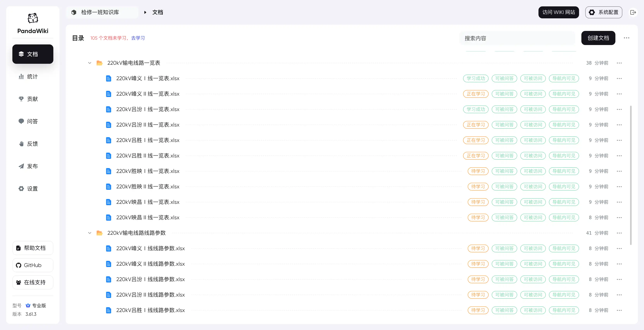The height and width of the screenshot is (330, 644).
Task: Switch to the 文档 section in sidebar
Action: [x=32, y=54]
